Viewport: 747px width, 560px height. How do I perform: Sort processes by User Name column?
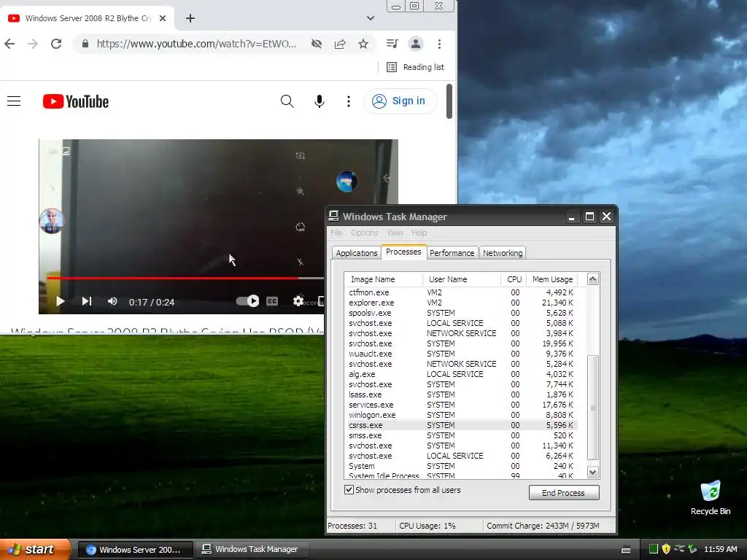pos(462,279)
